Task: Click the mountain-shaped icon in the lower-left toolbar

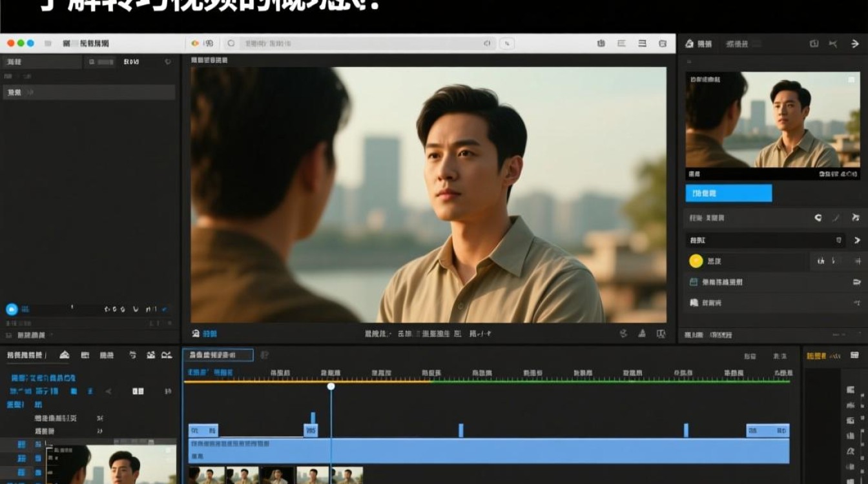Action: tap(65, 355)
